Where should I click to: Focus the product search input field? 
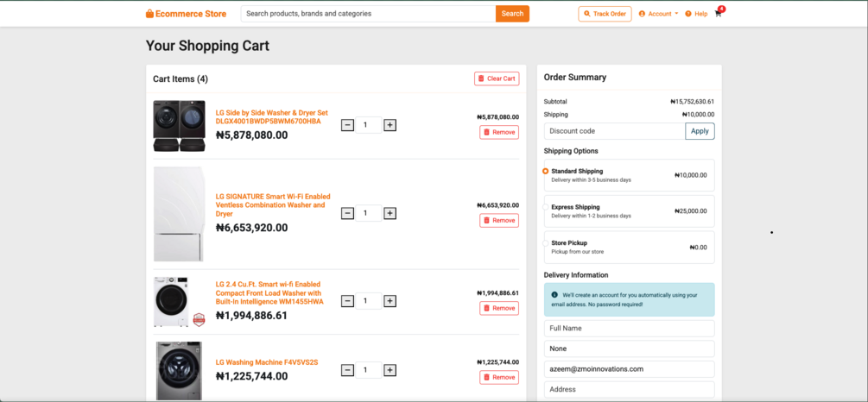pyautogui.click(x=369, y=14)
